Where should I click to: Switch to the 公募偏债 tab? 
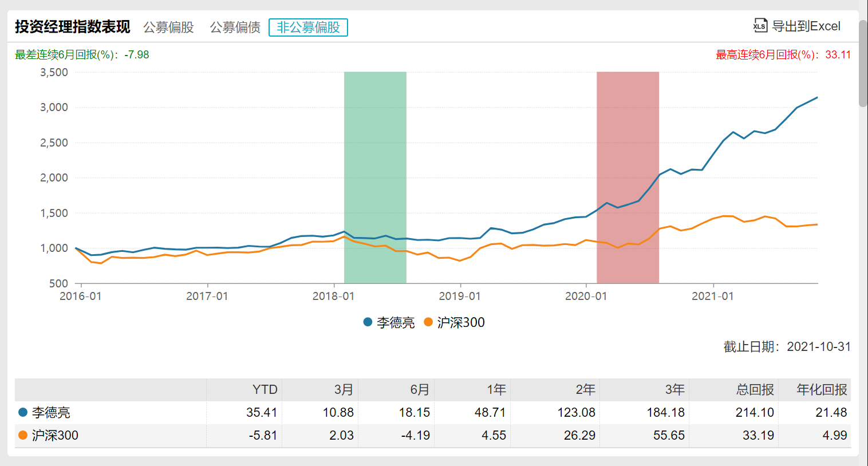235,27
